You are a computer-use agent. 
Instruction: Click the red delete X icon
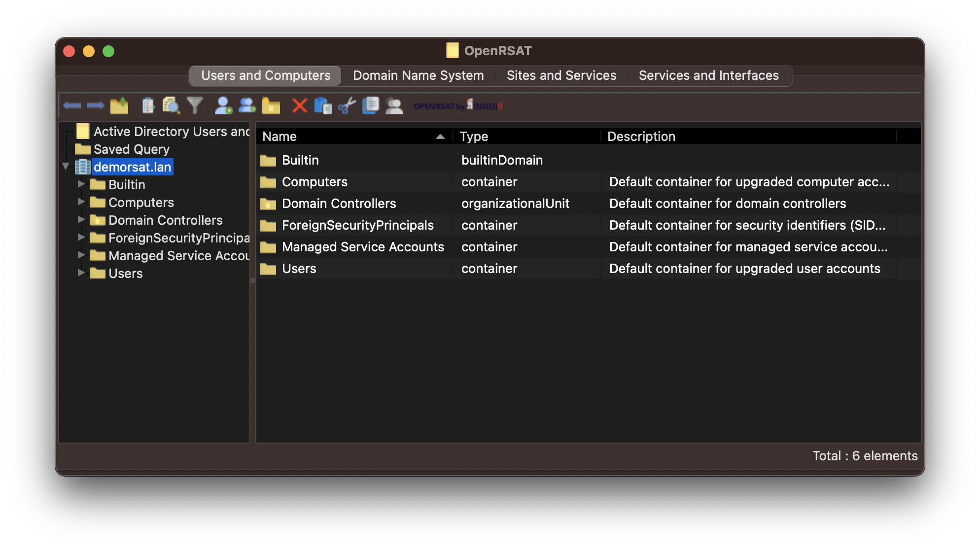click(x=299, y=105)
